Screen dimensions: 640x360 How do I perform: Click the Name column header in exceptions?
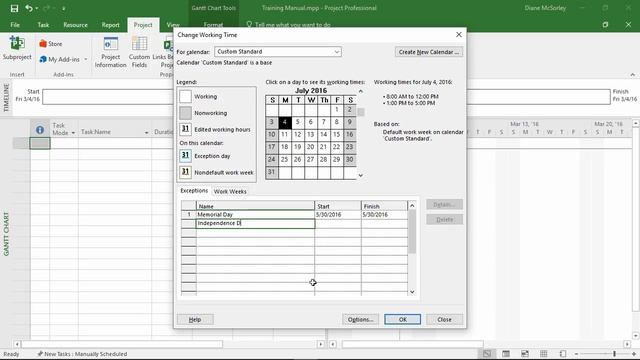(256, 206)
